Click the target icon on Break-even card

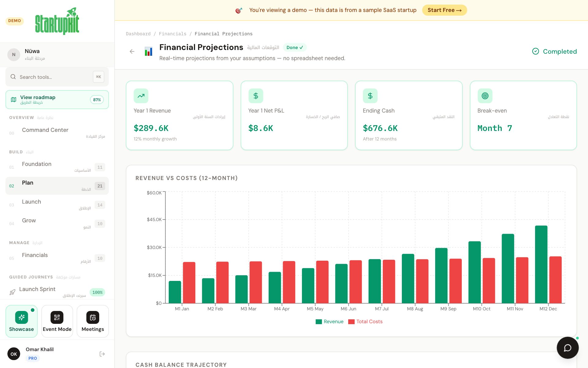[x=485, y=96]
